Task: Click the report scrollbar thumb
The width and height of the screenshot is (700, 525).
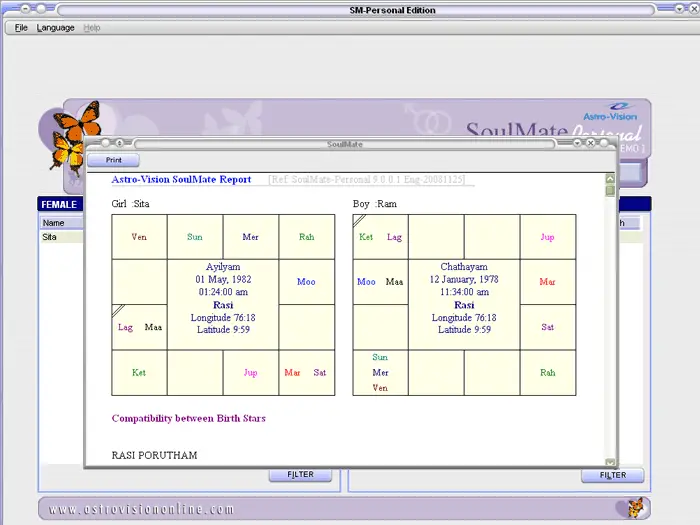Action: tap(610, 191)
